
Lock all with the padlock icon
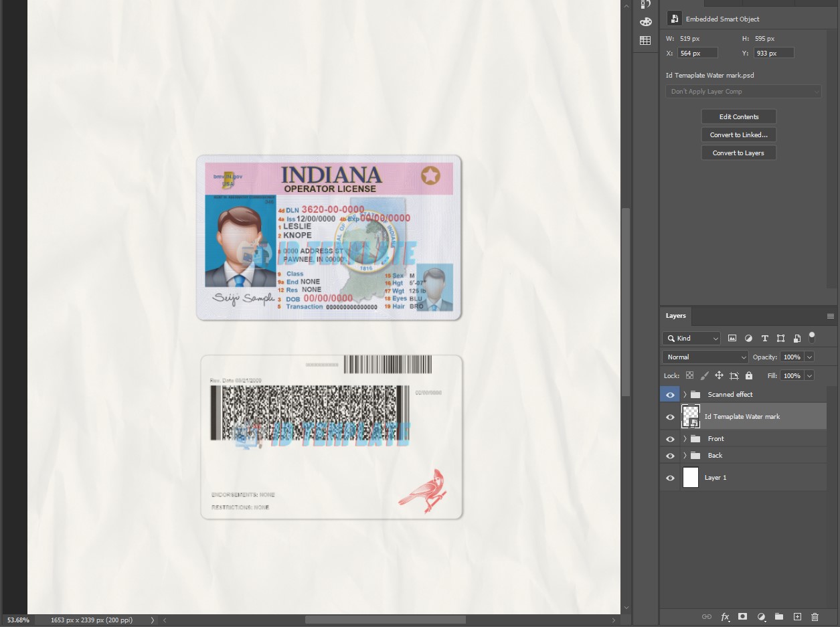[x=749, y=376]
